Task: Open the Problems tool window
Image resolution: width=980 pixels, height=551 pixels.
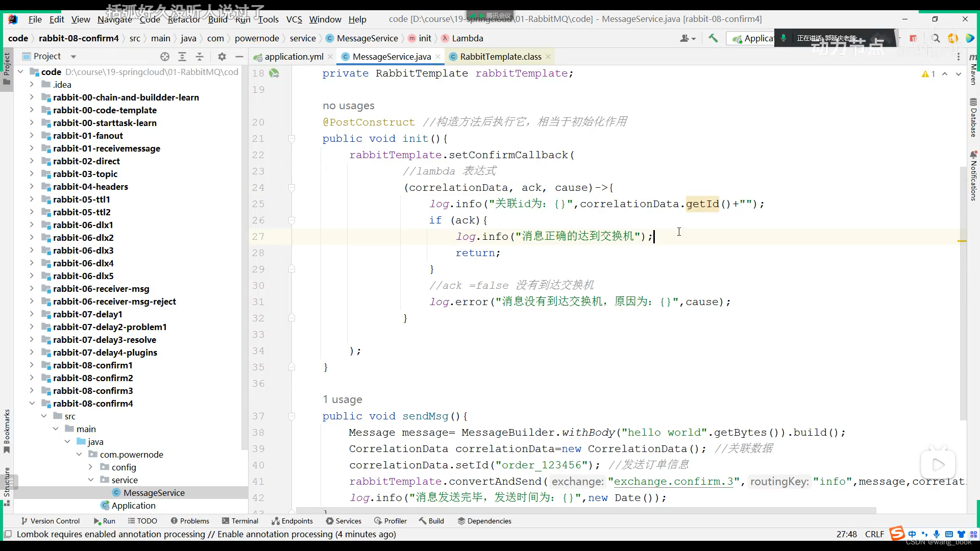Action: tap(190, 521)
